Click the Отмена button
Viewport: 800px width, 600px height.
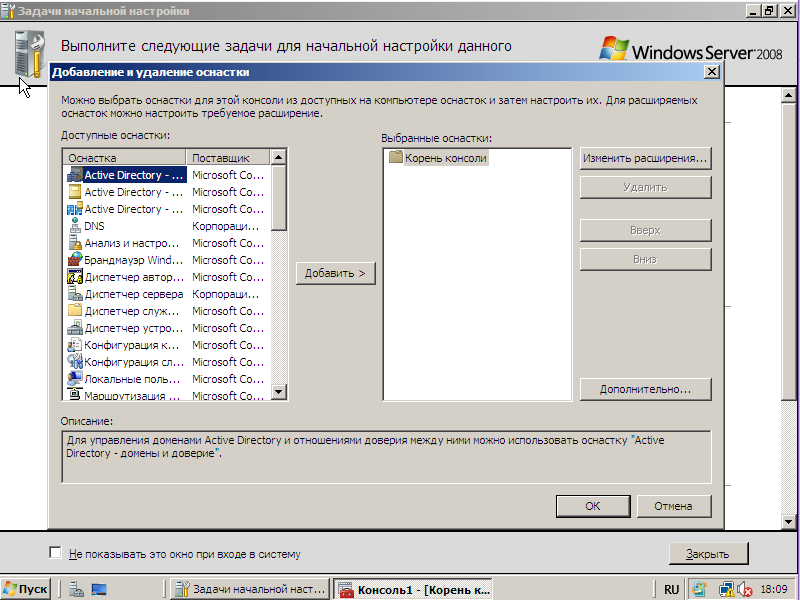(673, 506)
